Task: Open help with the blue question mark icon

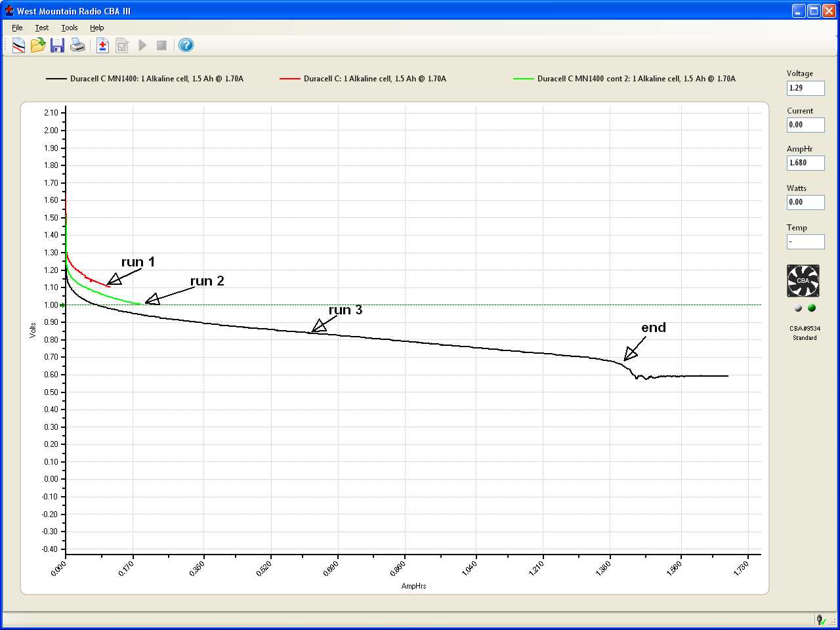Action: [186, 45]
